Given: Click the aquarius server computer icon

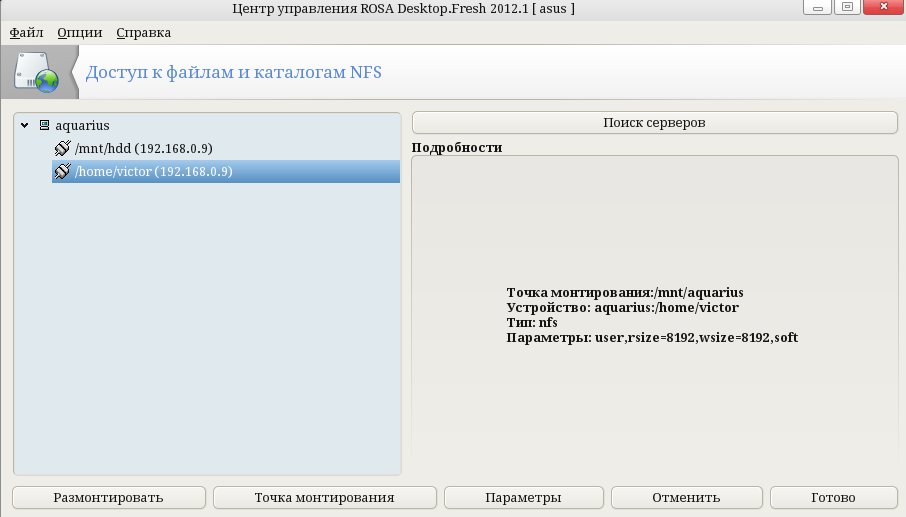Looking at the screenshot, I should [x=44, y=125].
